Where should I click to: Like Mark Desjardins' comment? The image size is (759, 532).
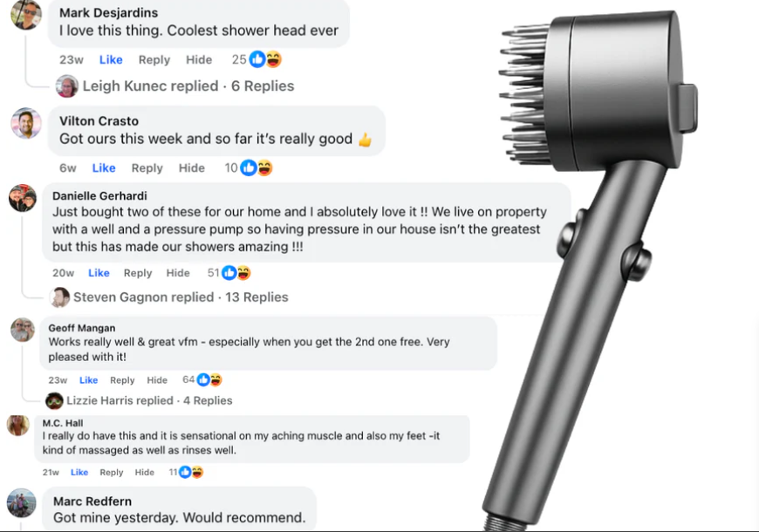111,59
